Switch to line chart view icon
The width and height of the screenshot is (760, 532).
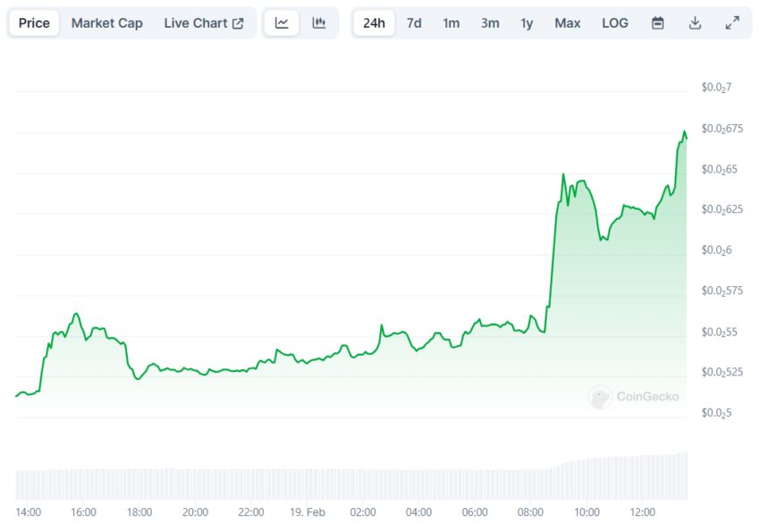pyautogui.click(x=282, y=23)
